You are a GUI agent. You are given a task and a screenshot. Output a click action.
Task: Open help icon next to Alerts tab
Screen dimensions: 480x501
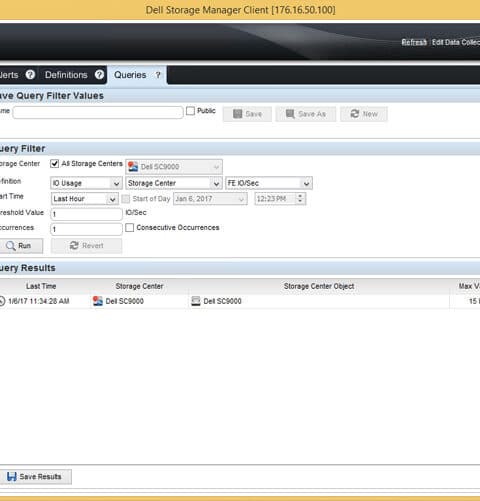pyautogui.click(x=30, y=75)
